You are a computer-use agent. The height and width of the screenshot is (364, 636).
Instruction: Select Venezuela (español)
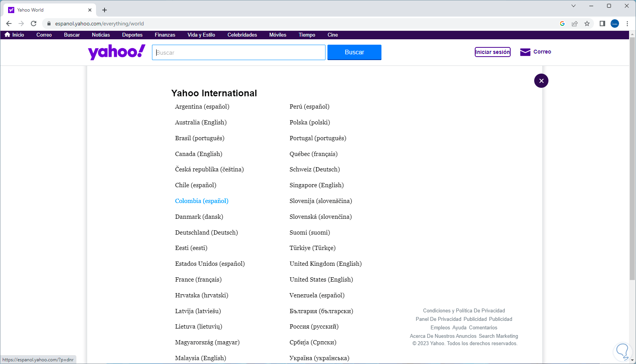click(x=317, y=295)
